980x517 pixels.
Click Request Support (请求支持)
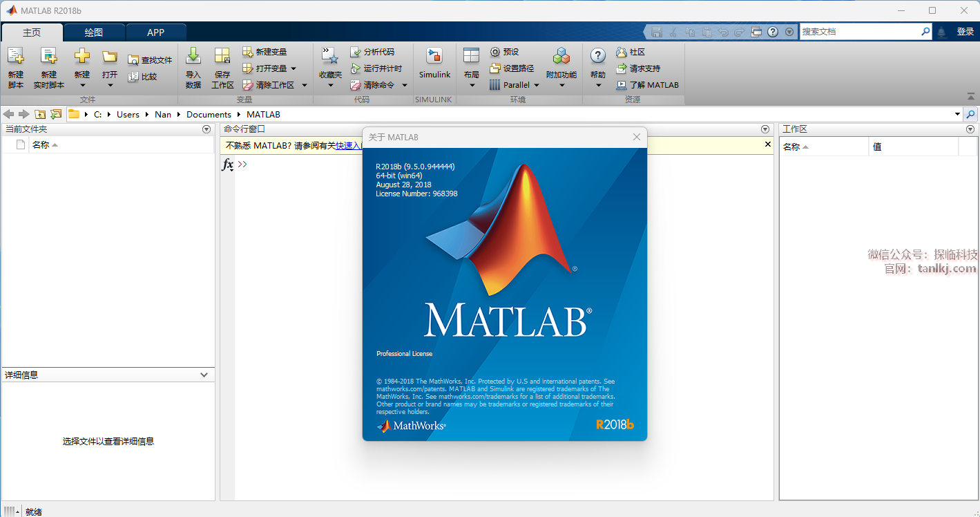(x=638, y=68)
